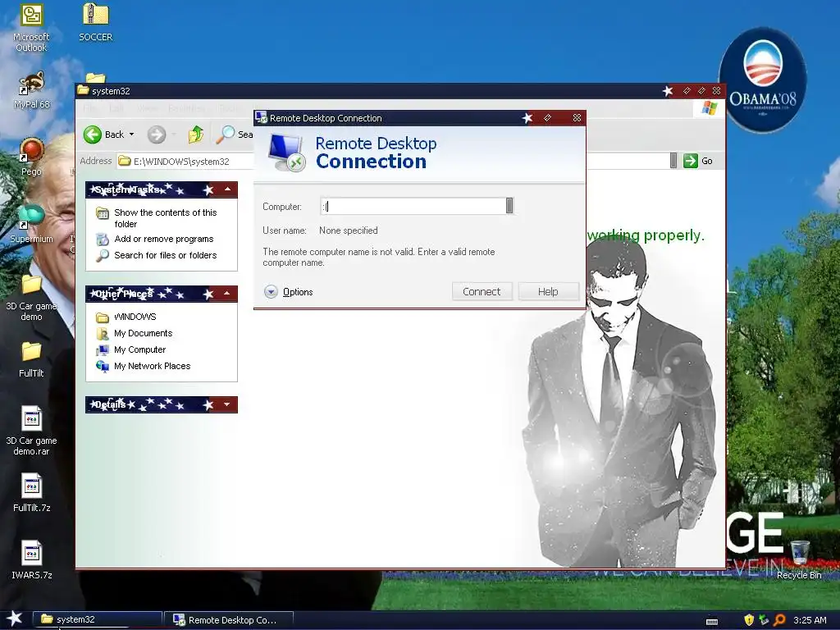The height and width of the screenshot is (630, 840).
Task: Click the Safely Remove Hardware tray icon
Action: (764, 620)
